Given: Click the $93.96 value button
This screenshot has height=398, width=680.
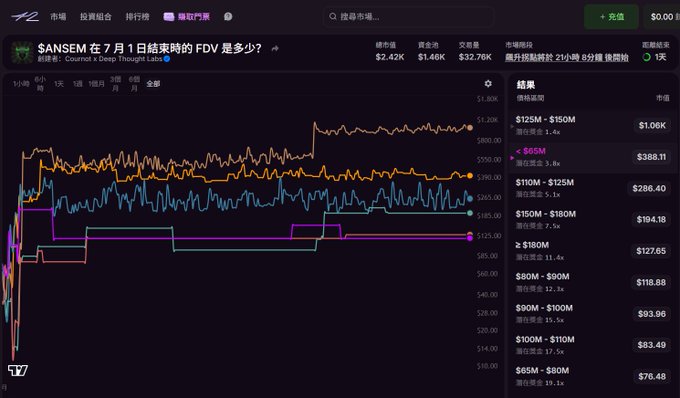Looking at the screenshot, I should click(651, 313).
